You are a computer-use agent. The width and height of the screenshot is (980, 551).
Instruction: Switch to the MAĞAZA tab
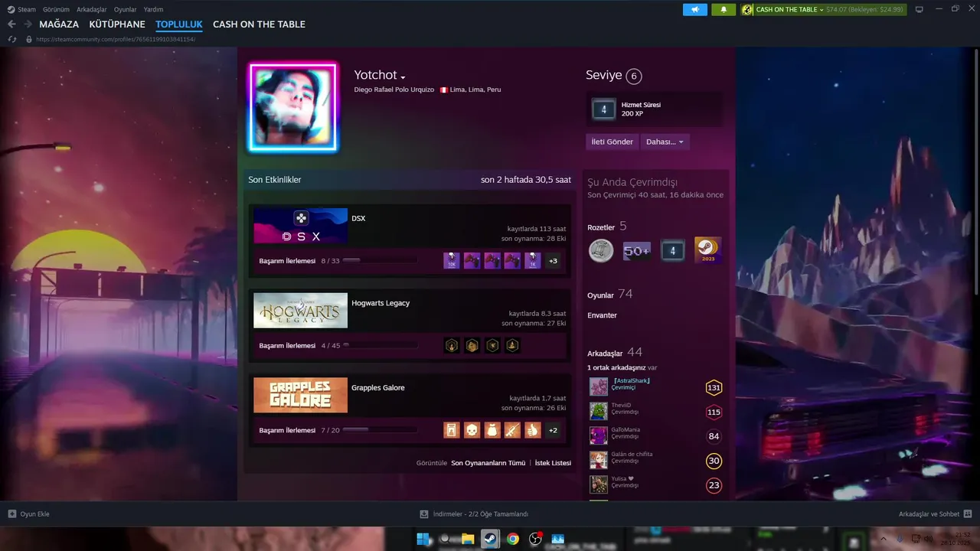point(59,24)
